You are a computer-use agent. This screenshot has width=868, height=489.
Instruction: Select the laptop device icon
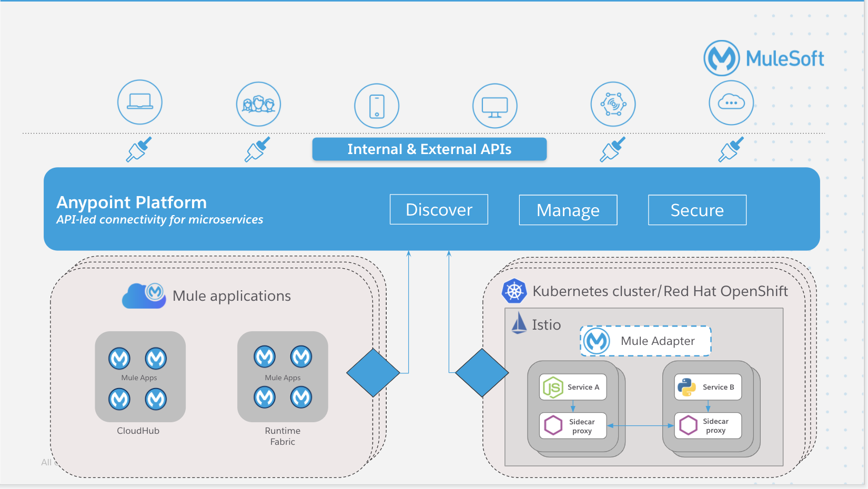coord(139,103)
